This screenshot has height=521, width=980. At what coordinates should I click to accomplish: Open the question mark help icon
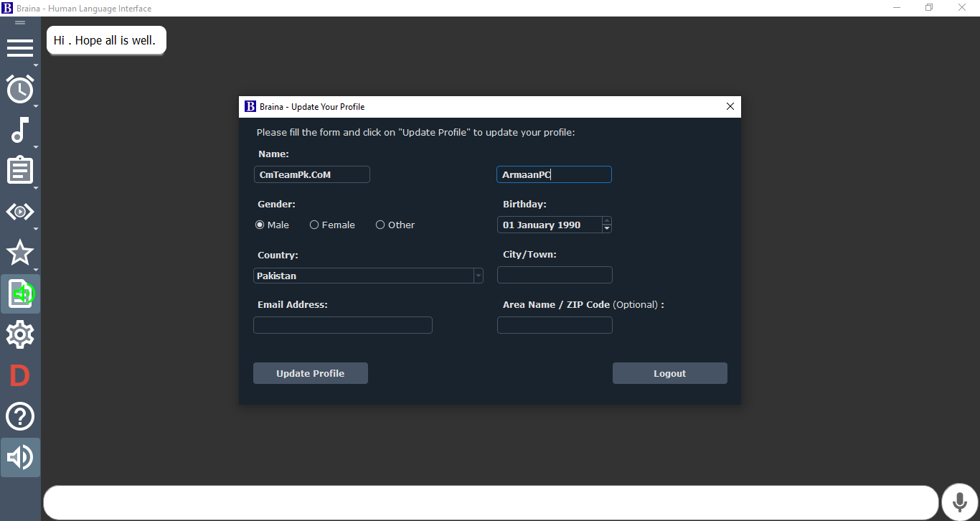pos(20,416)
